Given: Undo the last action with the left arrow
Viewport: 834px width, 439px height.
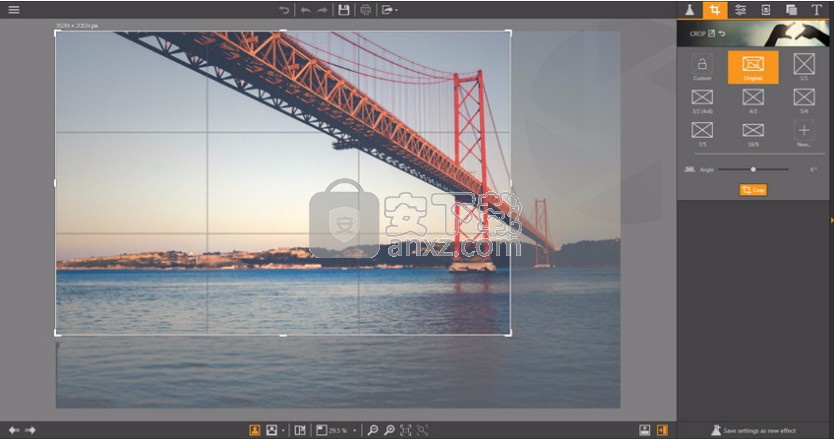Looking at the screenshot, I should 305,10.
